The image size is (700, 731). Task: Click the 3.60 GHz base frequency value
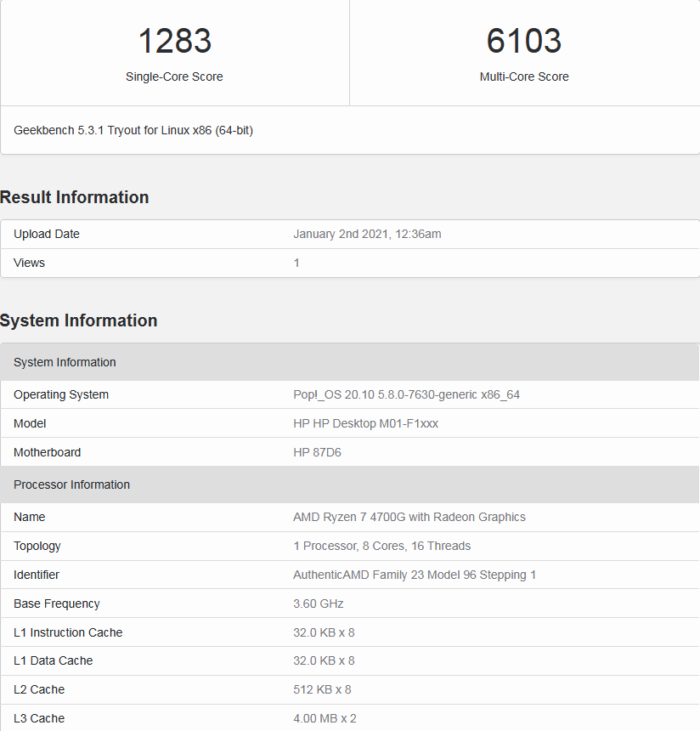coord(318,603)
